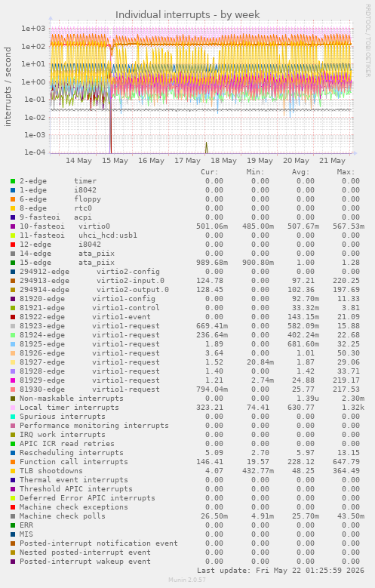Screen dimensions: 375x588
Task: Click the graph title Individual interrupts by week
Action: point(187,14)
